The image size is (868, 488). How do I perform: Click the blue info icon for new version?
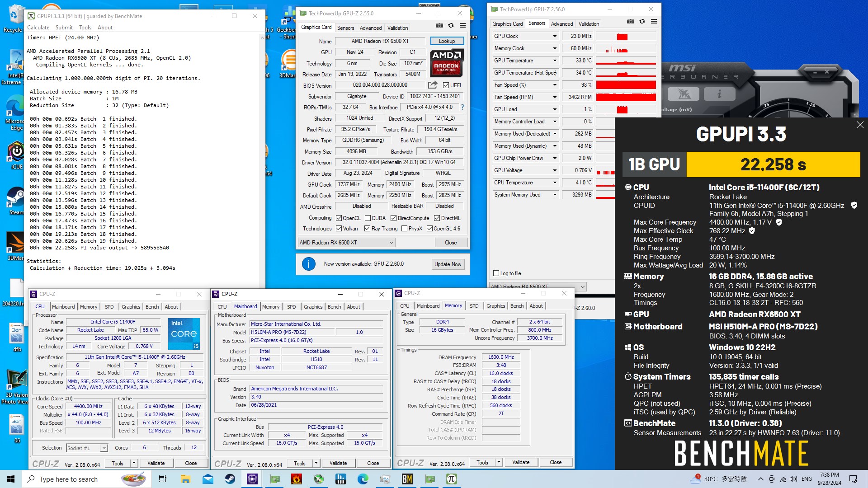[x=309, y=264]
